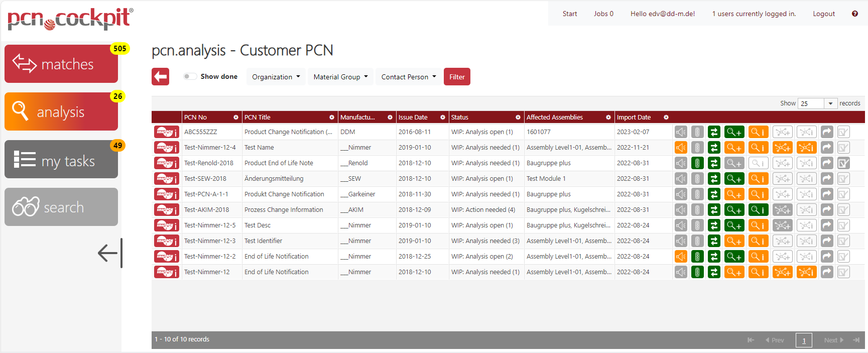Open my tasks in sidebar

pos(61,159)
